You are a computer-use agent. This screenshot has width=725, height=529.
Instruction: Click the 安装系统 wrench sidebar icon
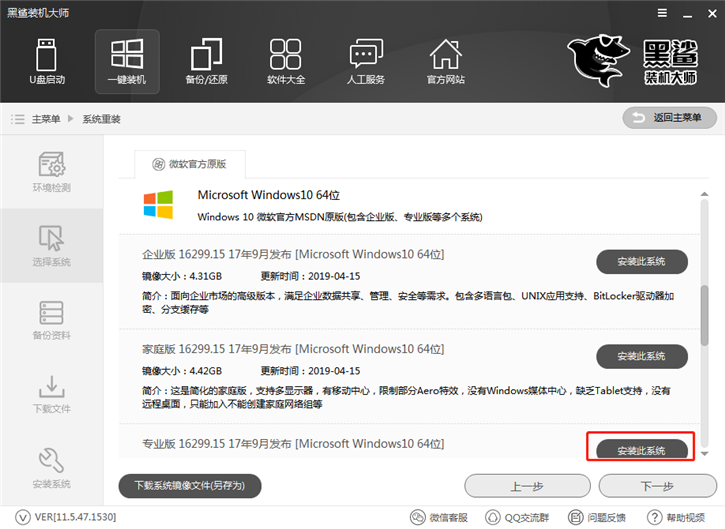click(51, 468)
